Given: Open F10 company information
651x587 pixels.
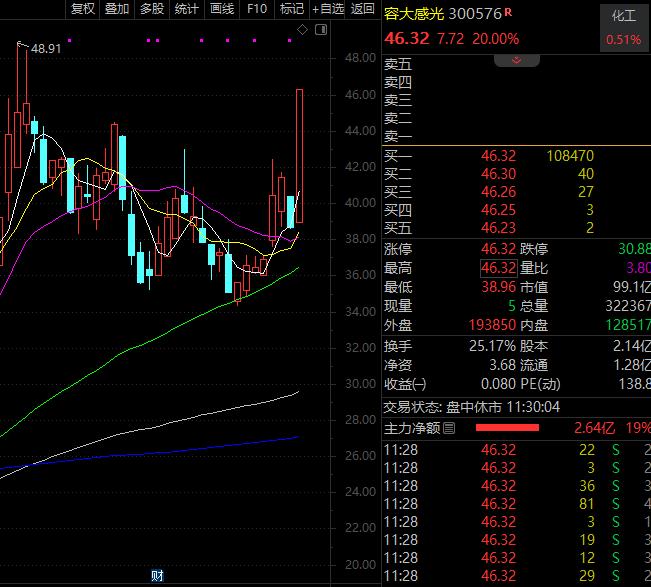Looking at the screenshot, I should pyautogui.click(x=257, y=9).
